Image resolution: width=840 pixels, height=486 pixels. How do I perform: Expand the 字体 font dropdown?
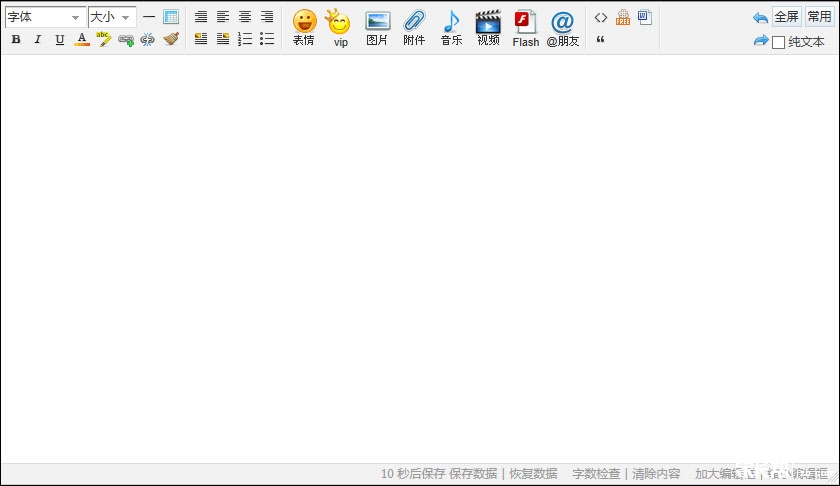coord(45,17)
